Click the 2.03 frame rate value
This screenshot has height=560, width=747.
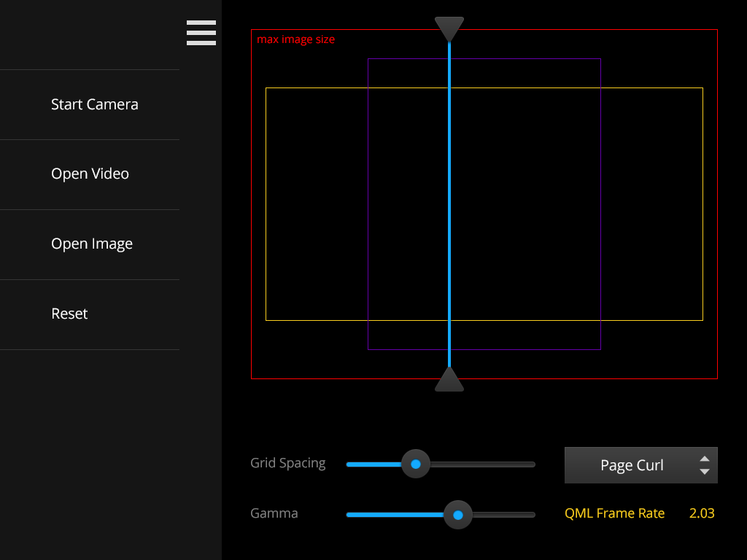pos(702,513)
